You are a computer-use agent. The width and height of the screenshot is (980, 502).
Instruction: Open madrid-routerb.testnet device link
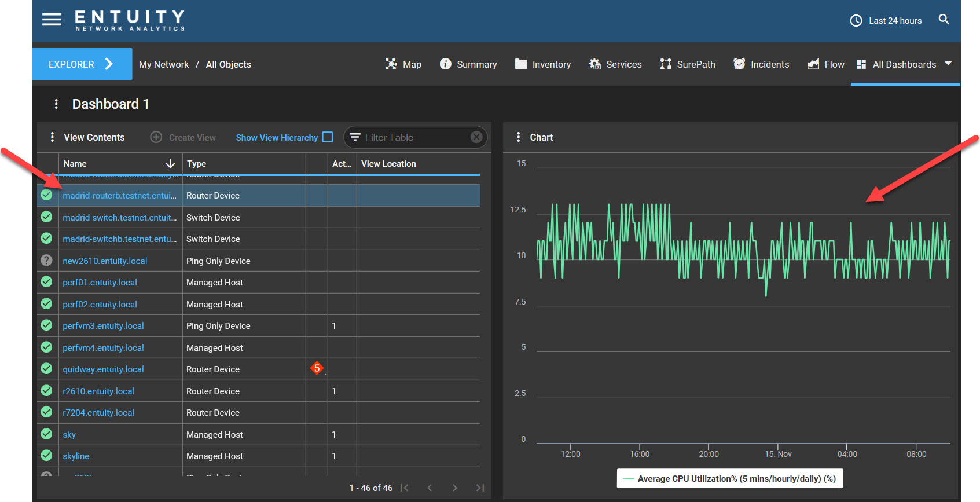pos(120,196)
